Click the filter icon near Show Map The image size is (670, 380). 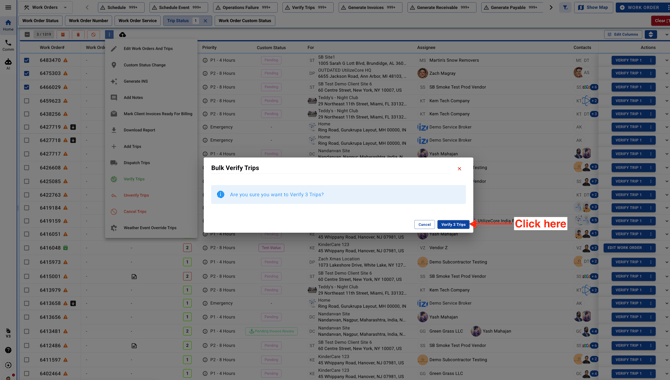[x=565, y=7]
